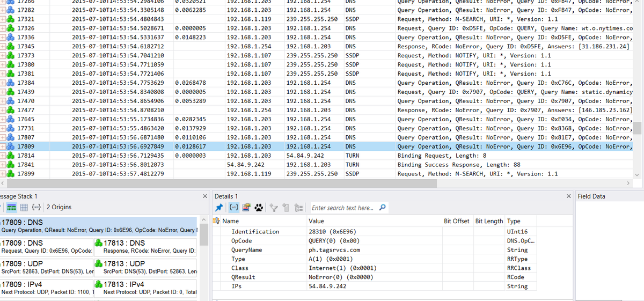Image resolution: width=644 pixels, height=301 pixels.
Task: Click the icon left of the Name column header
Action: click(217, 221)
